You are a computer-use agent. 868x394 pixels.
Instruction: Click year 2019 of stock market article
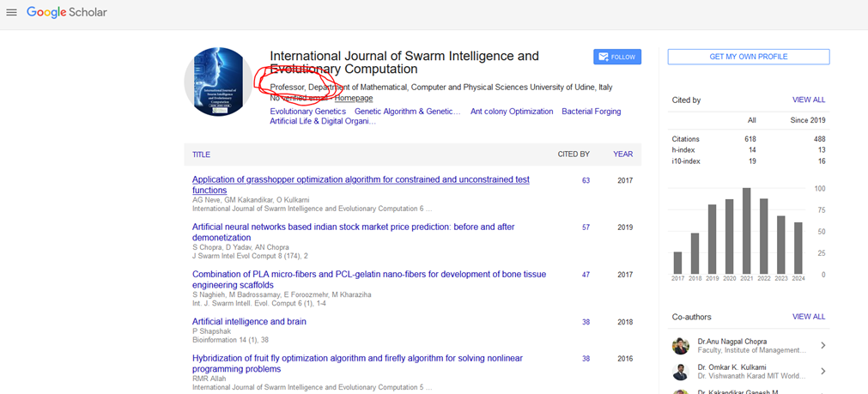click(x=625, y=227)
